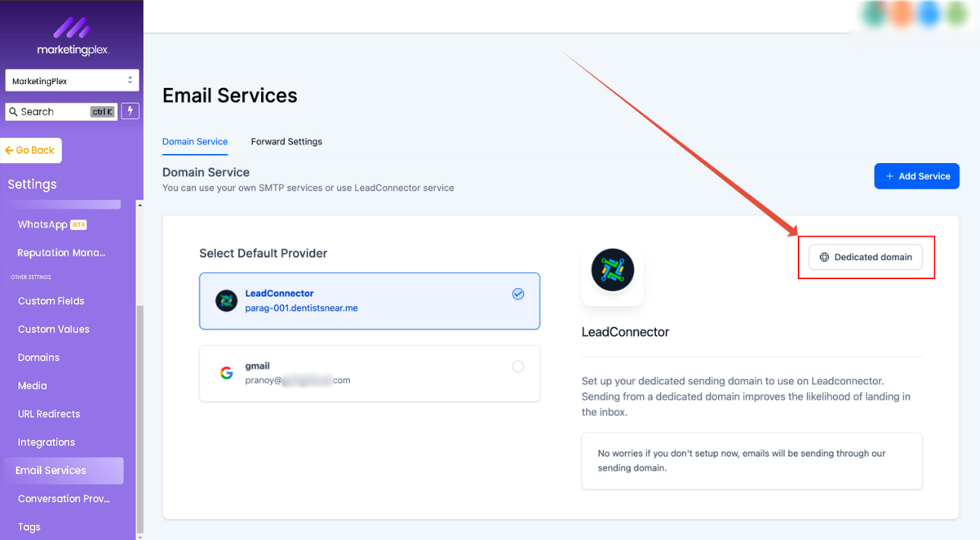Click the large LeadConnector logo
The image size is (980, 540).
pos(613,270)
